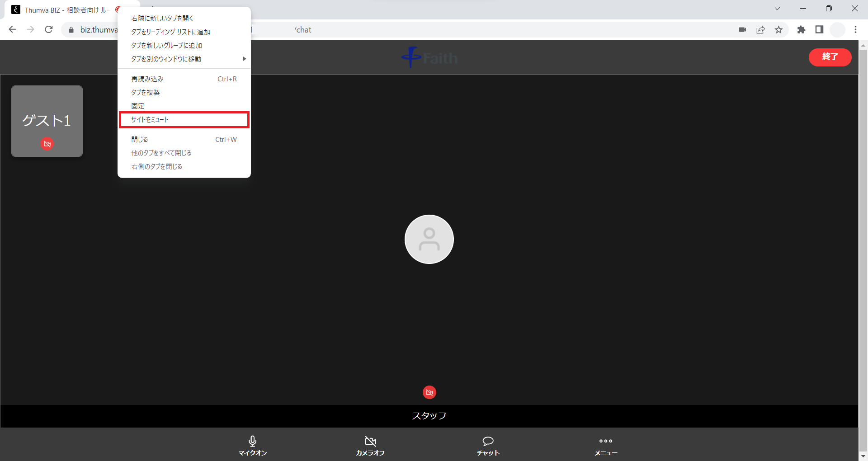Click the red 終了 end button
Viewport: 868px width, 461px height.
(830, 57)
